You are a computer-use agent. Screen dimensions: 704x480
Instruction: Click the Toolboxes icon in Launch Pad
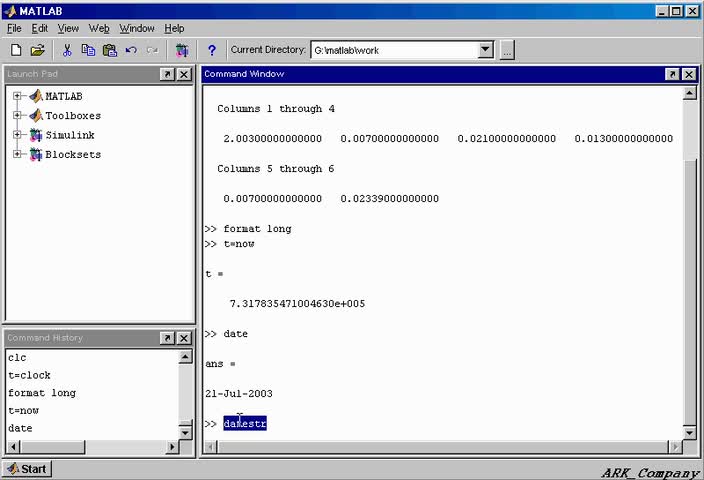tap(36, 115)
